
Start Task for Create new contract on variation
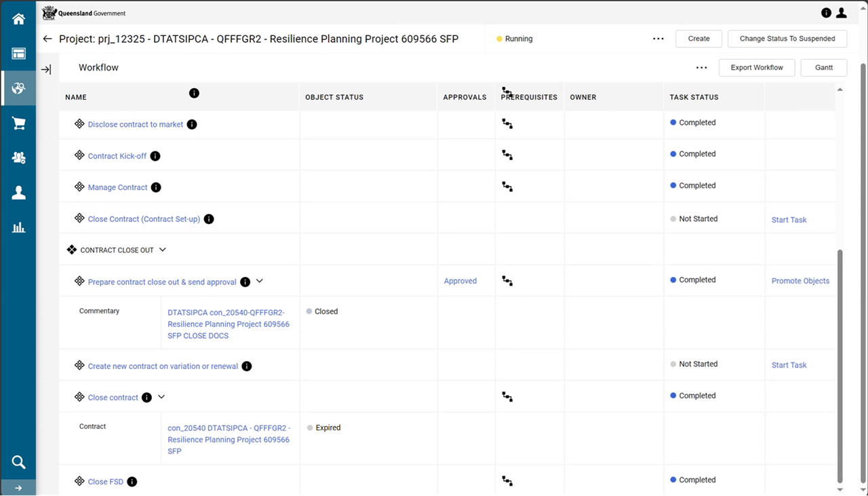tap(789, 365)
